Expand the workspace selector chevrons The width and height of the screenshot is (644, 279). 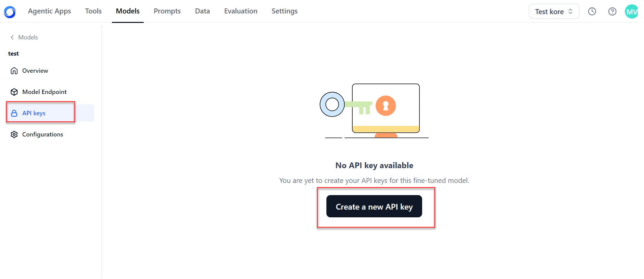click(x=570, y=11)
